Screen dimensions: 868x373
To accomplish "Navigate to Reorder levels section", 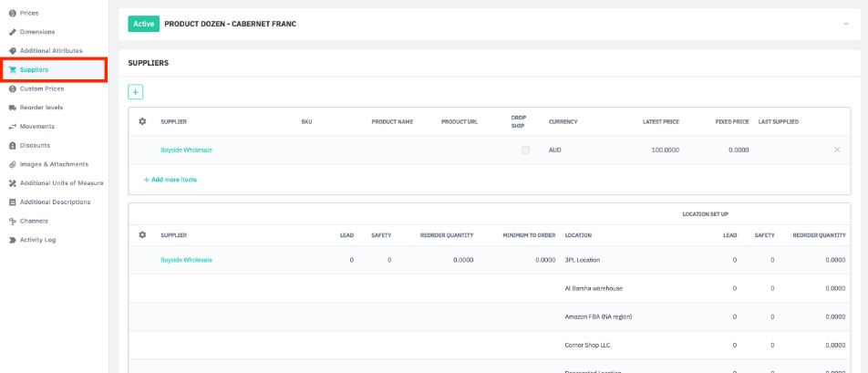I will [x=41, y=108].
